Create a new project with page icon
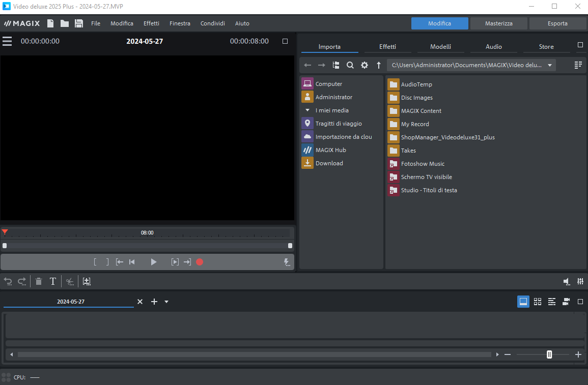This screenshot has width=588, height=385. pyautogui.click(x=50, y=23)
